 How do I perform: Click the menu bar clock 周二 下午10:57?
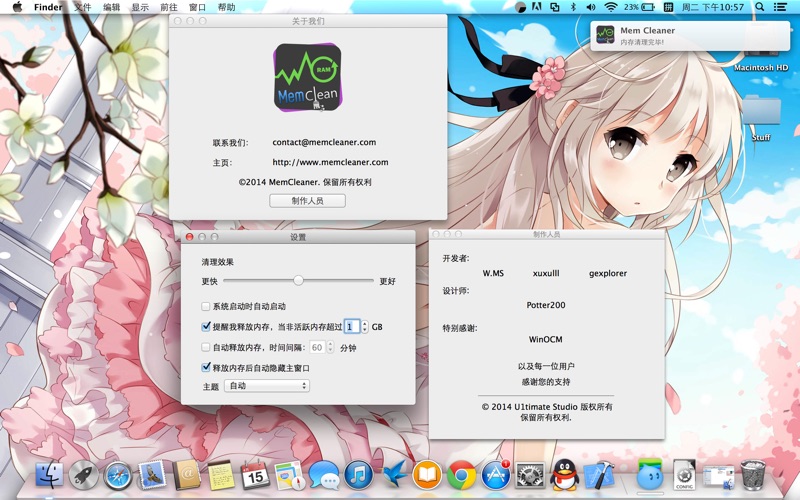pyautogui.click(x=713, y=7)
